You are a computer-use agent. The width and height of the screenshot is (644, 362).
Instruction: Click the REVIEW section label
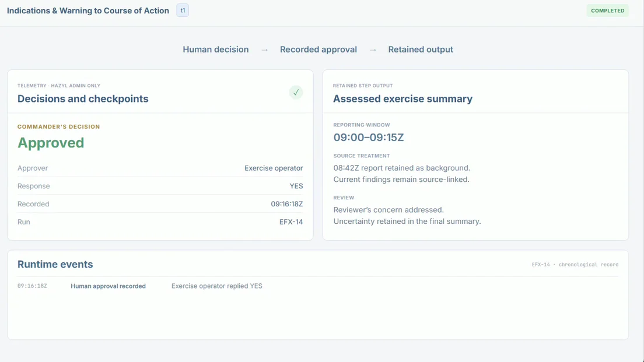click(x=344, y=198)
